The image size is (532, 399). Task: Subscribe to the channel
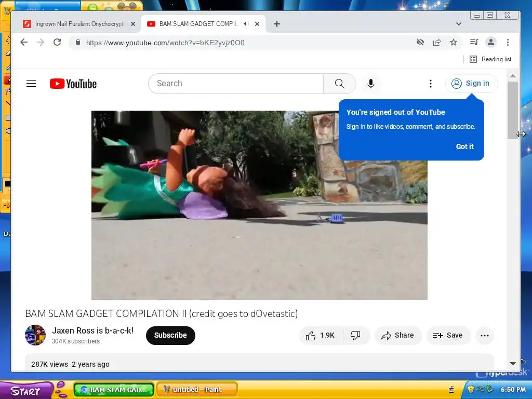170,335
